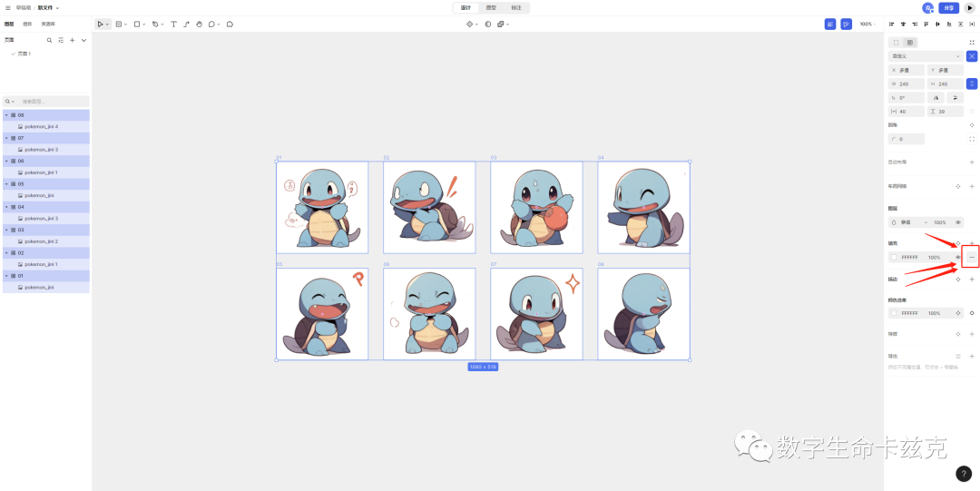980x491 pixels.
Task: Click the Align horizontal centers icon
Action: 903,24
